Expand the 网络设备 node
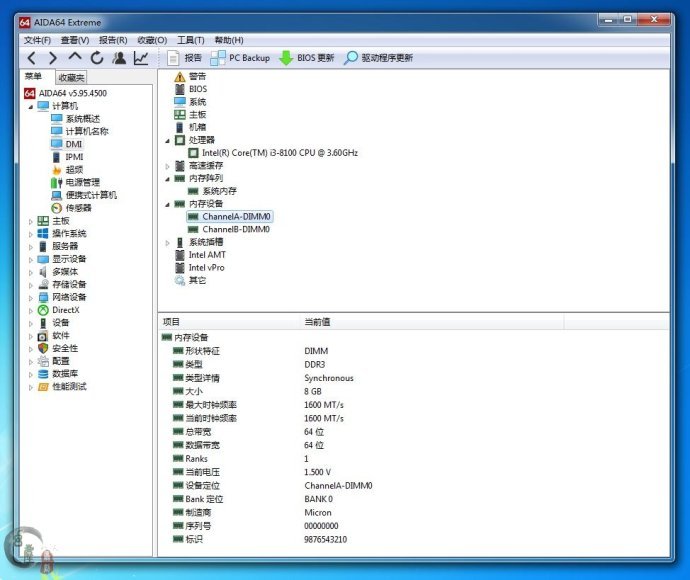The height and width of the screenshot is (580, 690). (x=31, y=298)
